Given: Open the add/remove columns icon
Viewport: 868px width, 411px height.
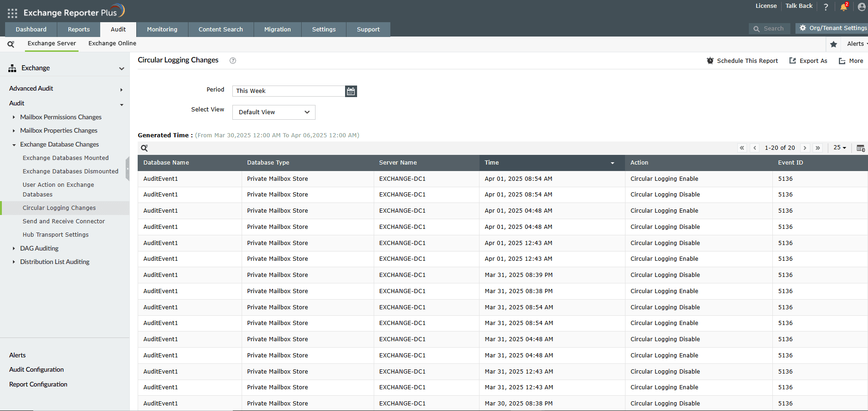Looking at the screenshot, I should (861, 148).
